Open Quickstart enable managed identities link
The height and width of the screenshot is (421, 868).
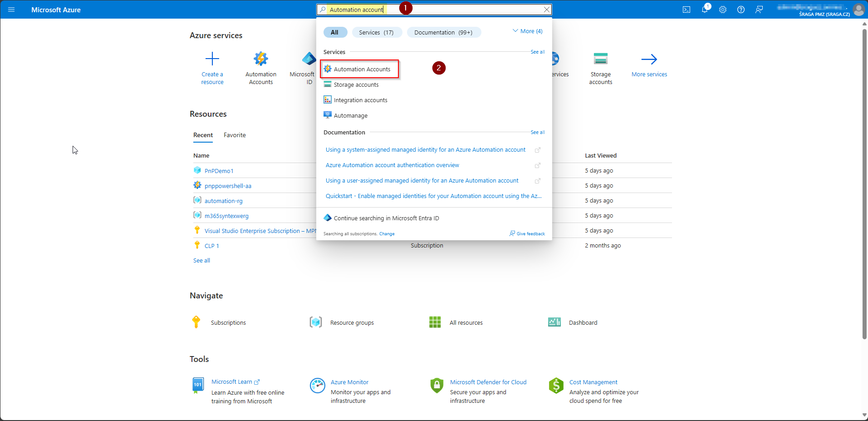point(434,196)
